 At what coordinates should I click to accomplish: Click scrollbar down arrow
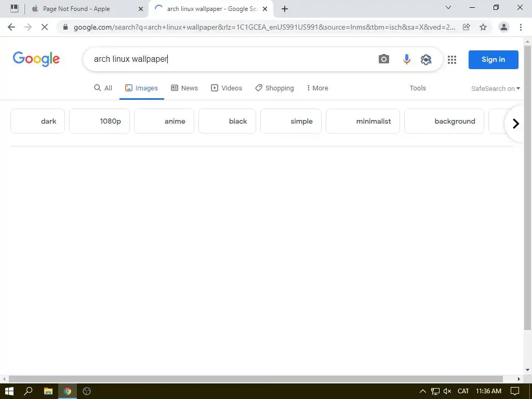point(528,370)
